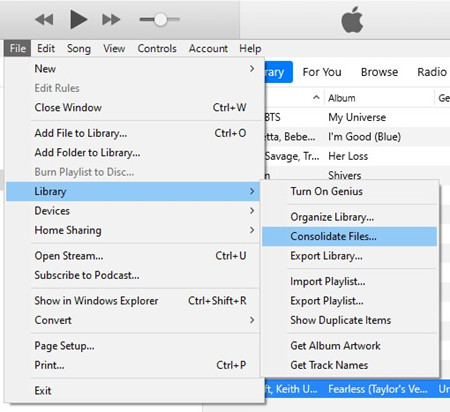This screenshot has height=412, width=450.
Task: Choose Open Stream
Action: point(133,256)
